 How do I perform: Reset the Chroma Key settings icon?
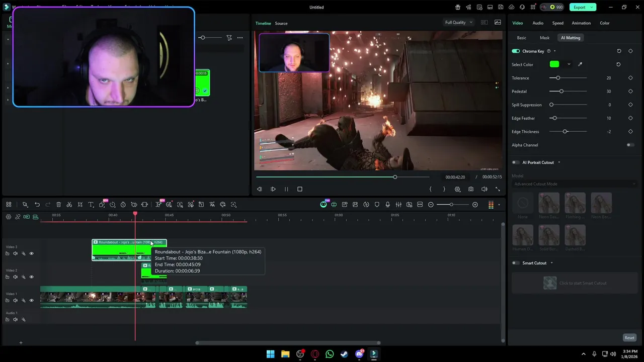(x=619, y=51)
